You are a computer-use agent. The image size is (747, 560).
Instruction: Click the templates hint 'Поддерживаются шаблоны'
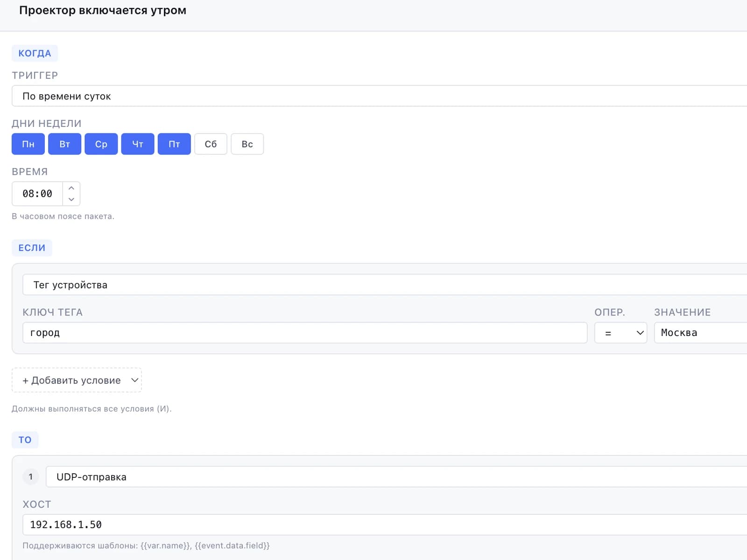point(146,546)
